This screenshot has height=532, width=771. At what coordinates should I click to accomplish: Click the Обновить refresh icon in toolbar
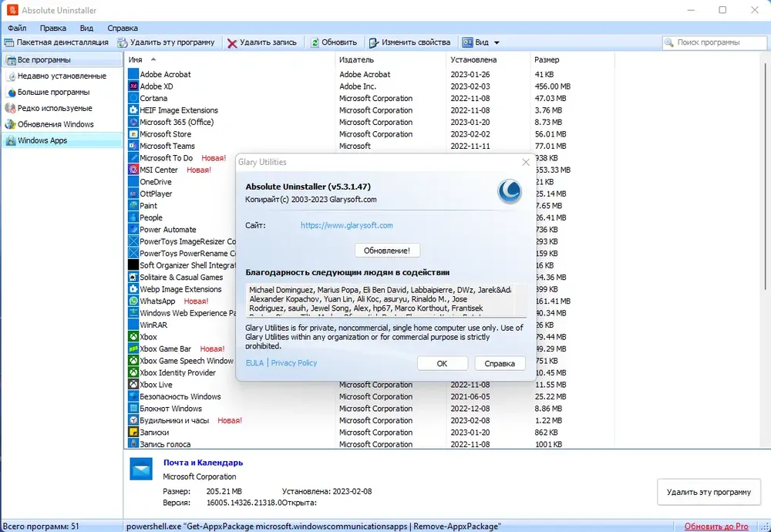[x=315, y=42]
